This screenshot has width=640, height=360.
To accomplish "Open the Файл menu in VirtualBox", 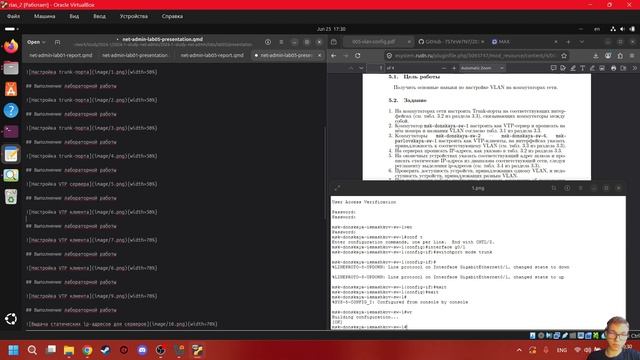I will tap(13, 16).
